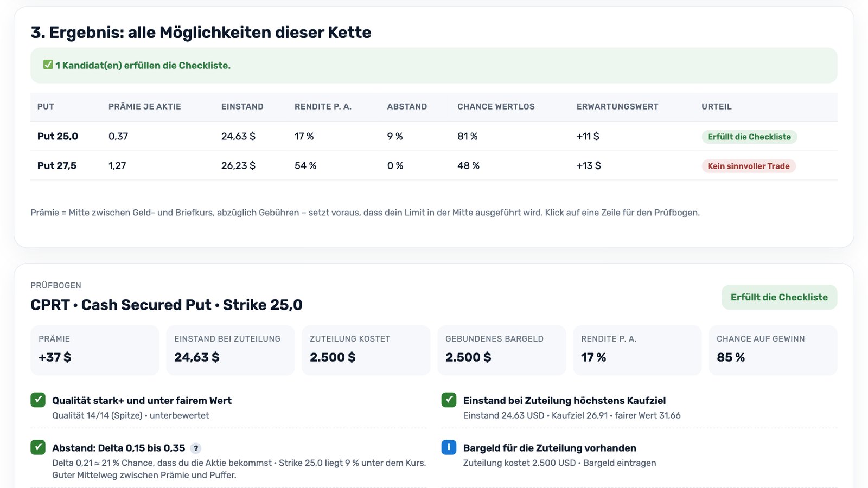Click the CHANCE WERTLOS column header
This screenshot has width=868, height=488.
click(496, 107)
